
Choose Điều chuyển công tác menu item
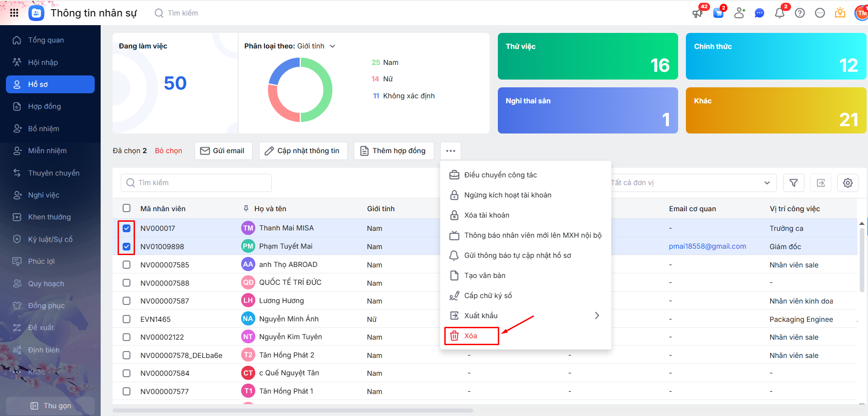tap(501, 175)
